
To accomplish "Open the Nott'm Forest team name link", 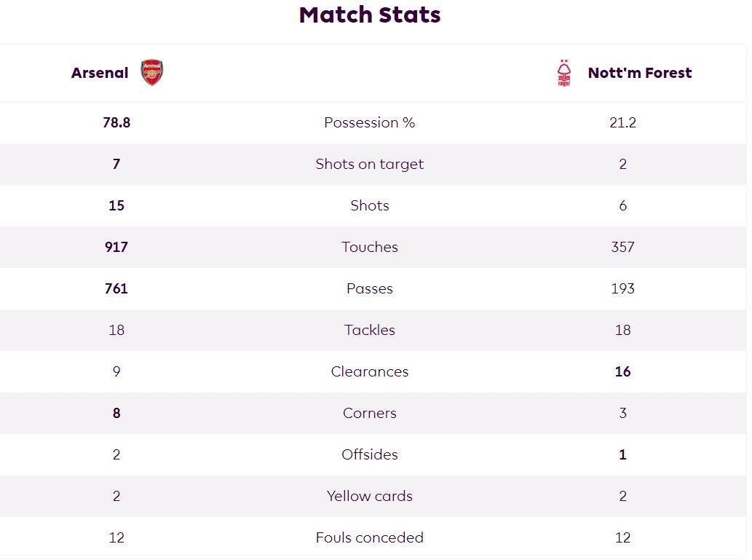I will (639, 73).
